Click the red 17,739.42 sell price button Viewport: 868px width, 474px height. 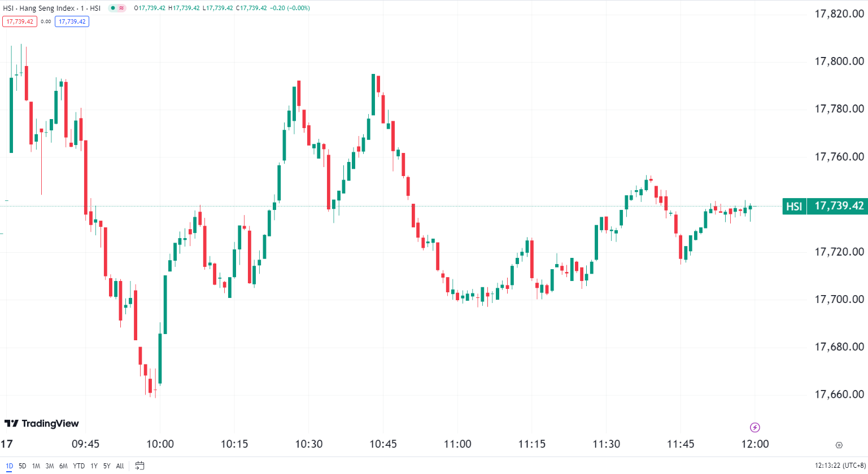20,21
